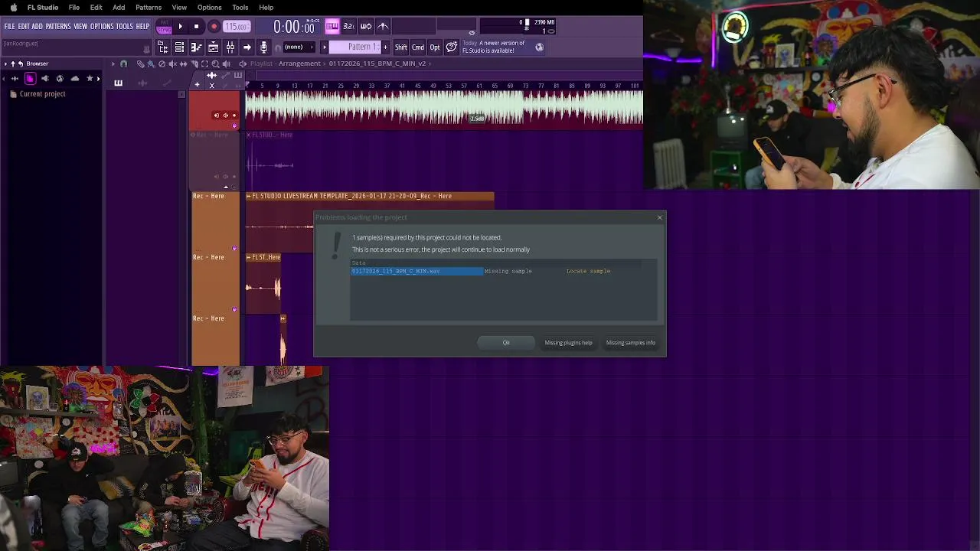Image resolution: width=980 pixels, height=551 pixels.
Task: Toggle the overdub loop recording icon
Action: (x=365, y=26)
